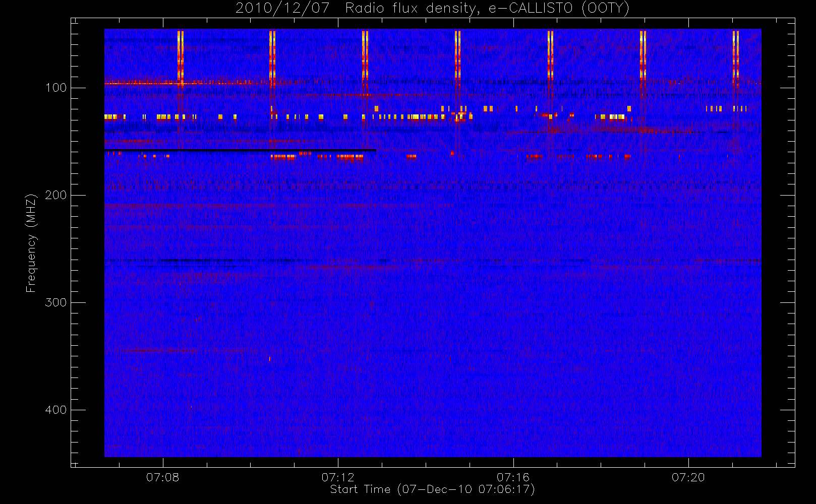Image resolution: width=816 pixels, height=504 pixels.
Task: Click the 07:08 time tick label
Action: pos(162,477)
